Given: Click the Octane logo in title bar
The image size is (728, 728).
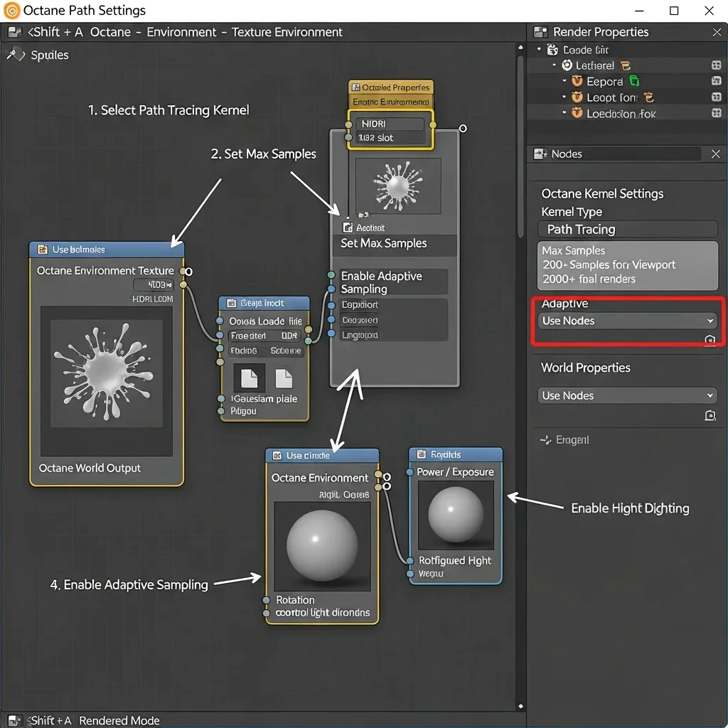Looking at the screenshot, I should (x=11, y=10).
